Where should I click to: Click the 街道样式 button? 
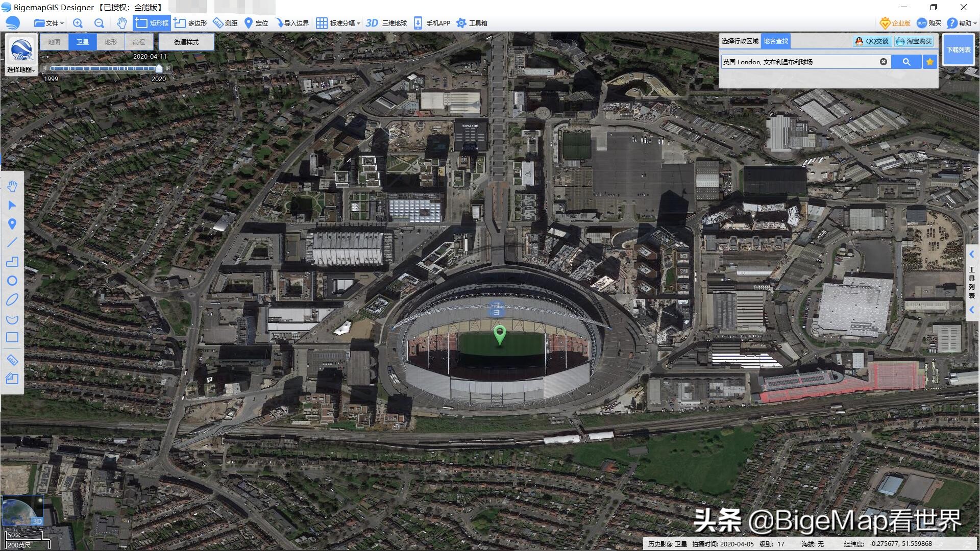point(186,42)
